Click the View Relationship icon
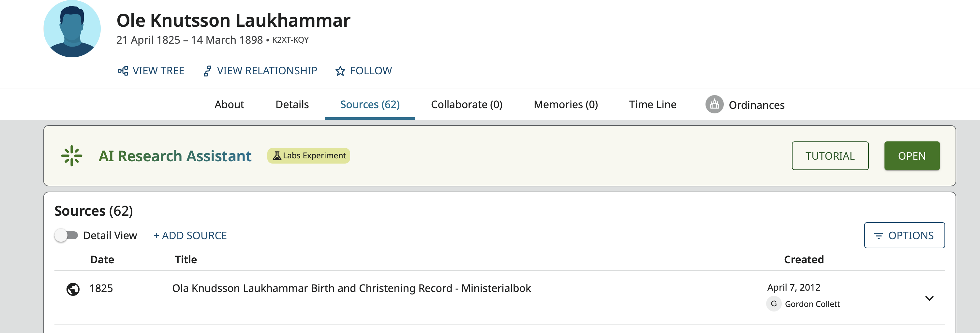This screenshot has width=980, height=333. click(207, 71)
